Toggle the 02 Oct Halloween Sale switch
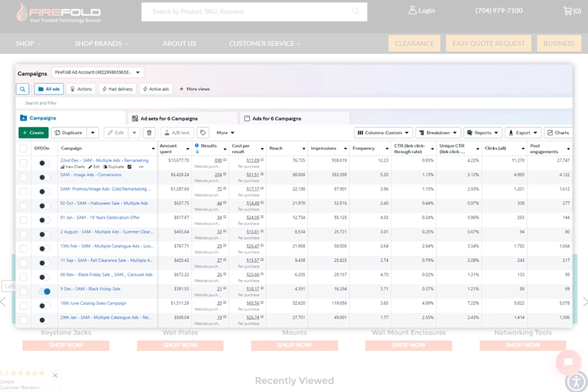Screen dimensions: 588x392 pyautogui.click(x=44, y=206)
